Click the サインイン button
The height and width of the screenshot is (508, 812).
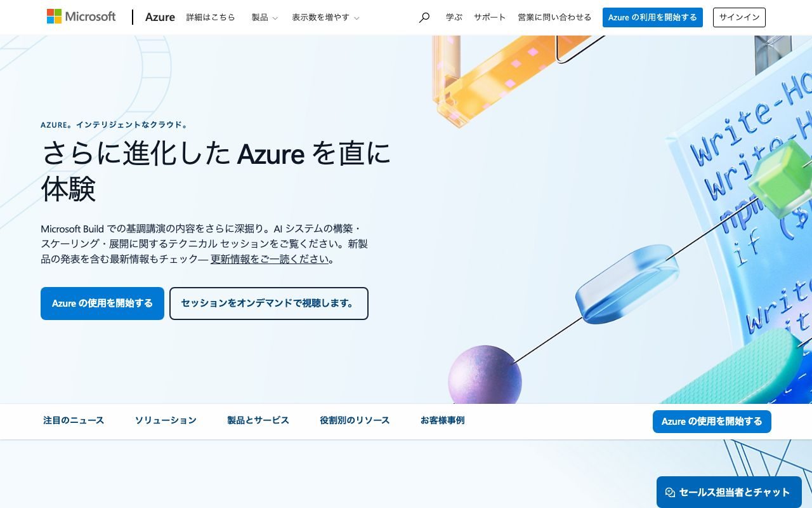click(739, 17)
